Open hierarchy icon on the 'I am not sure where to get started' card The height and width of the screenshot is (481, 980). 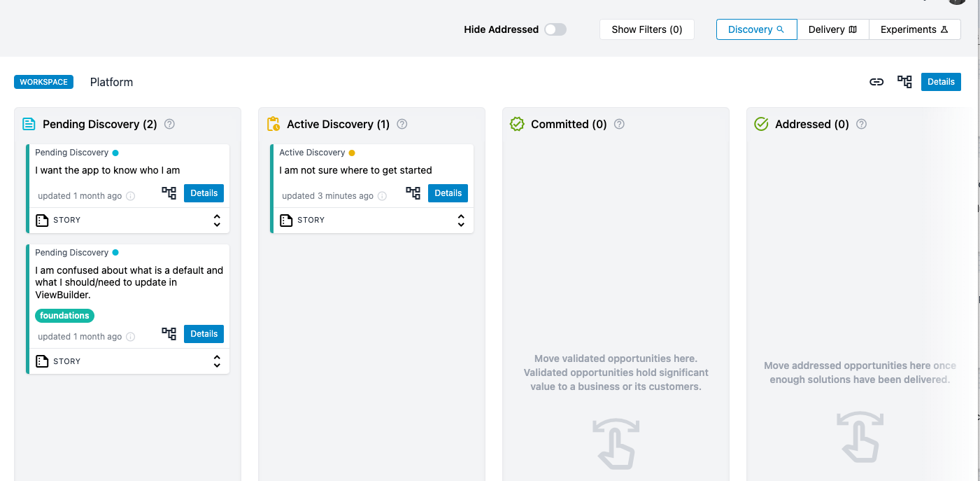[413, 193]
